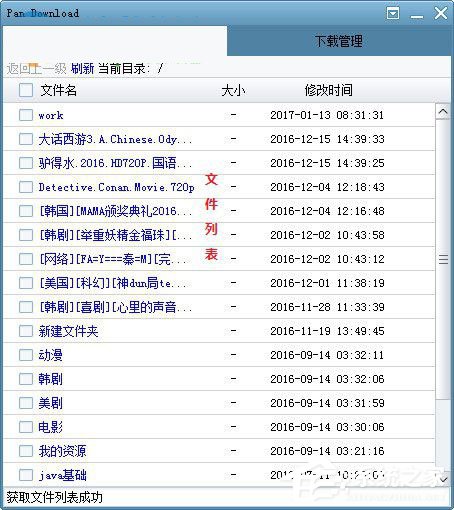Open the 韩剧 folder name

(x=50, y=379)
